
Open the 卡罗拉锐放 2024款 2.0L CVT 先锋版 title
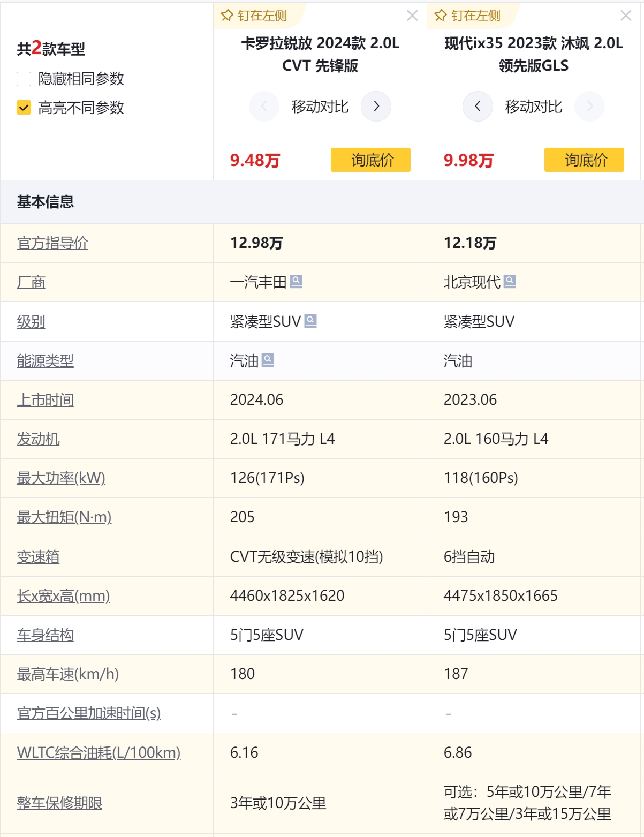[320, 54]
